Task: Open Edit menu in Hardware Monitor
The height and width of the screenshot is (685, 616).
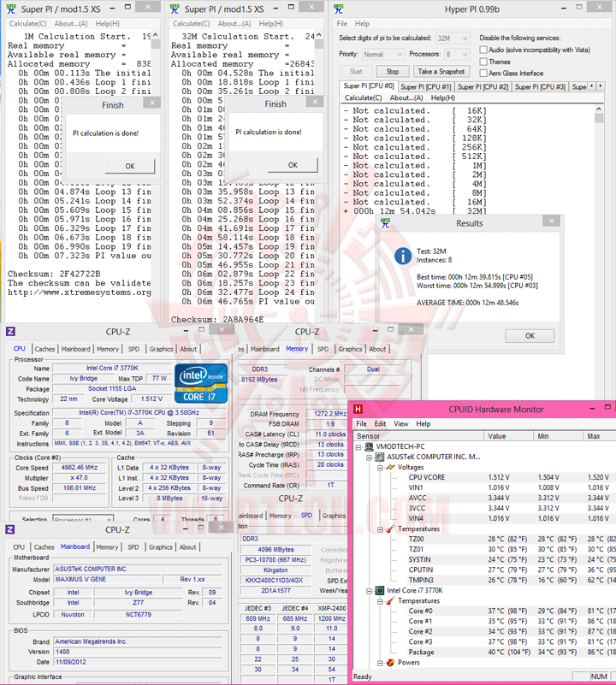Action: (380, 424)
